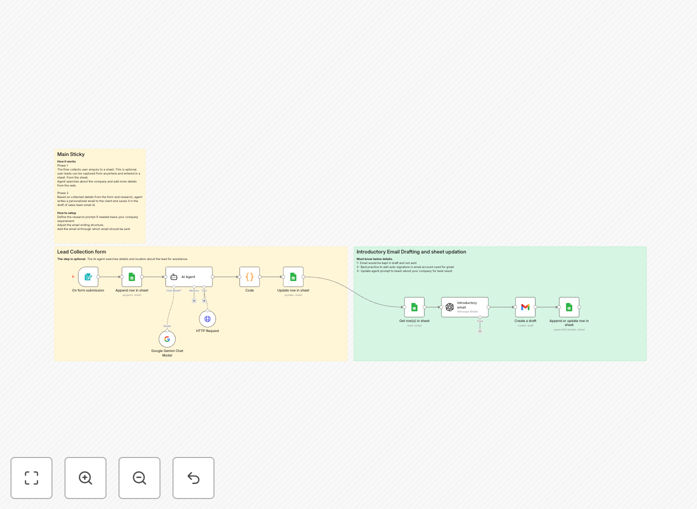This screenshot has height=509, width=697.
Task: Click the AI Agent tool plus connector
Action: coord(204,301)
